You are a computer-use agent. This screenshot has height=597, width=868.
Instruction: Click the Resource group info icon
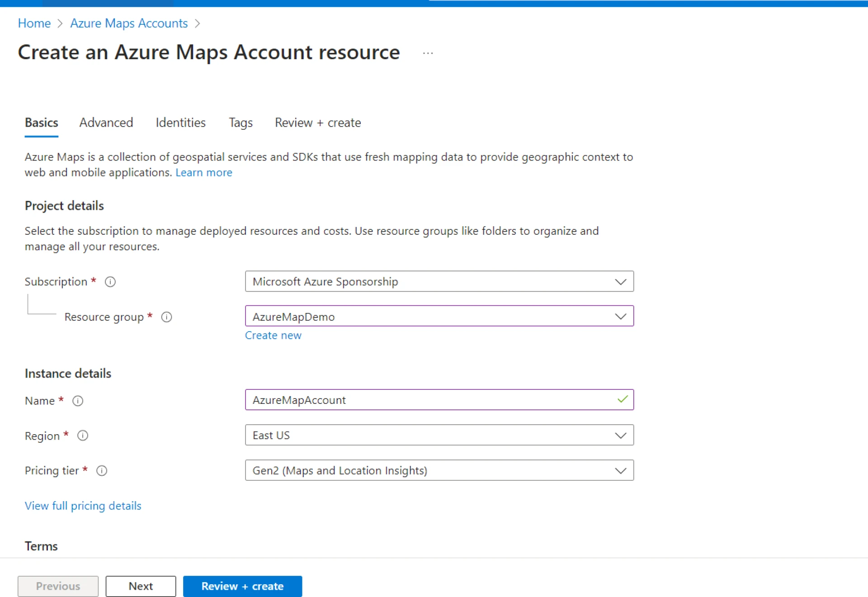pos(166,317)
